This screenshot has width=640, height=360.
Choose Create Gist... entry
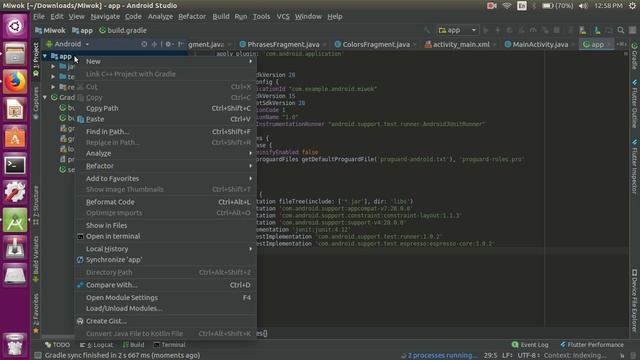(166, 321)
